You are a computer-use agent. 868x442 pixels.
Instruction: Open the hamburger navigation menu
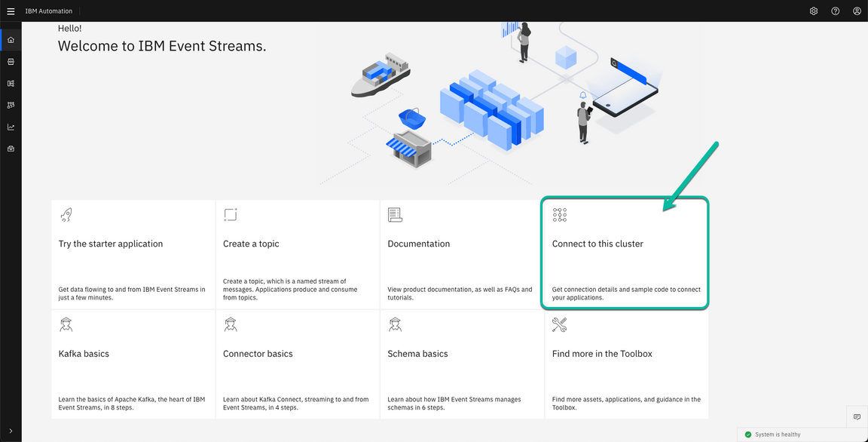click(x=10, y=11)
